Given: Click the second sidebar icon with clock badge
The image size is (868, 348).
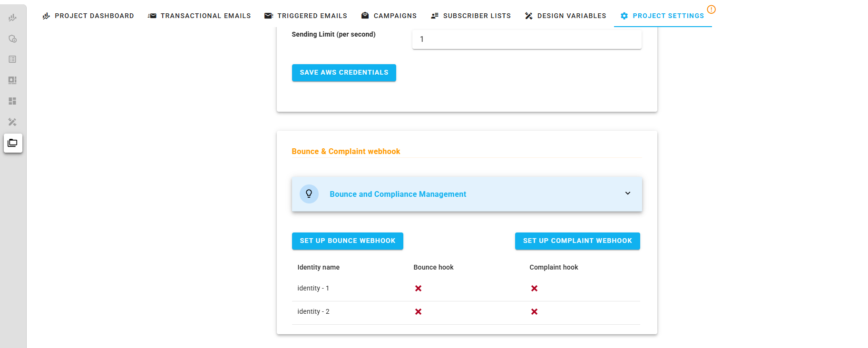Looking at the screenshot, I should click(12, 39).
